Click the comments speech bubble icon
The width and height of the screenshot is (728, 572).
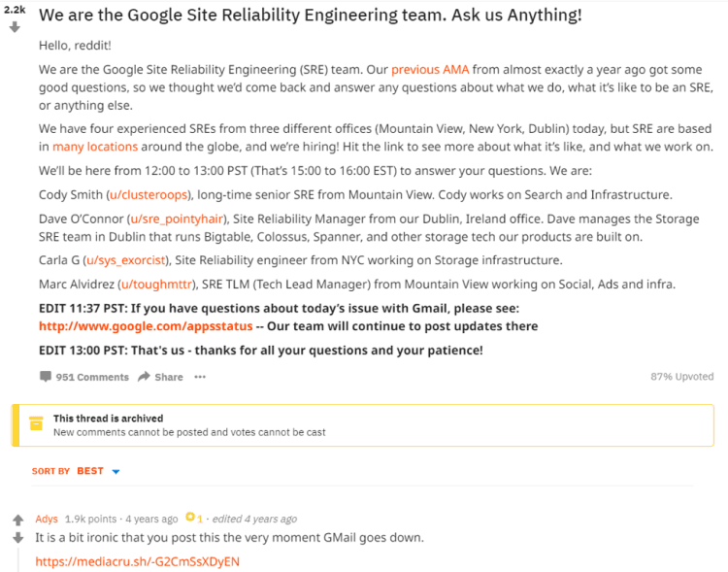click(45, 377)
